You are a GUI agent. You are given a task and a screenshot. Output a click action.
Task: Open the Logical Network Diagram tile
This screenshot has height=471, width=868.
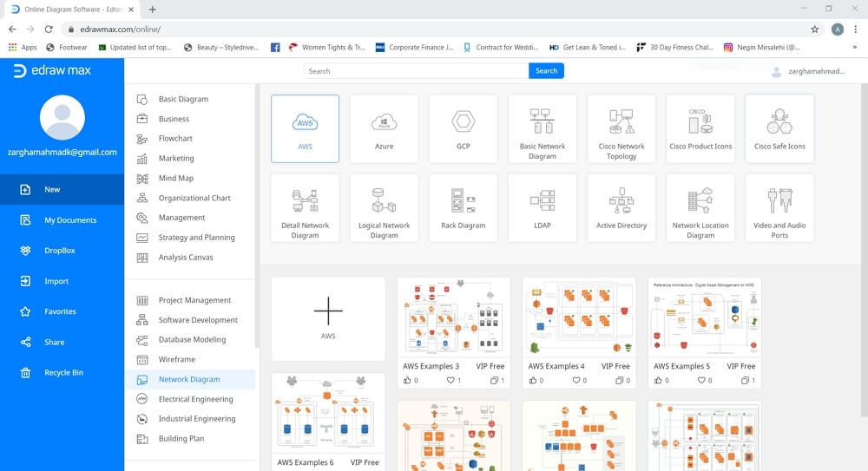(x=385, y=207)
